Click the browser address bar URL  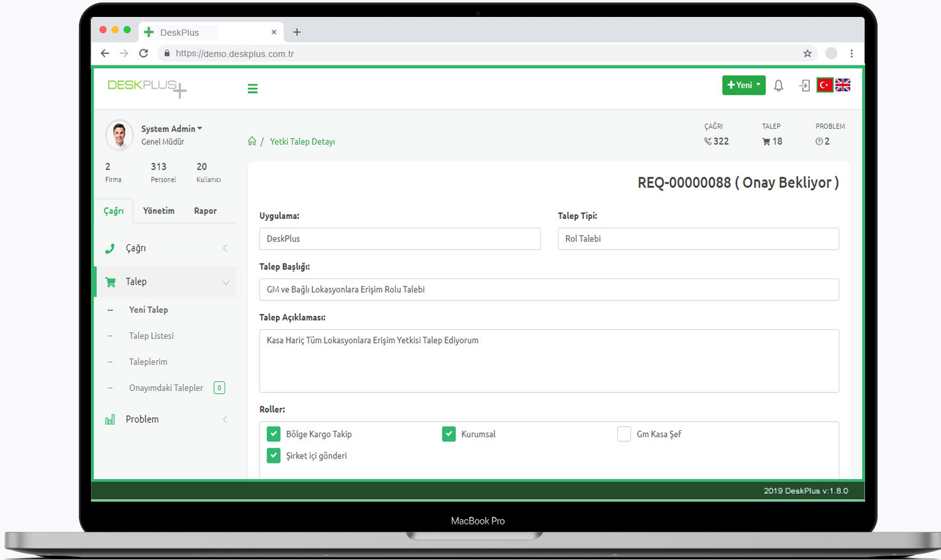(x=235, y=54)
